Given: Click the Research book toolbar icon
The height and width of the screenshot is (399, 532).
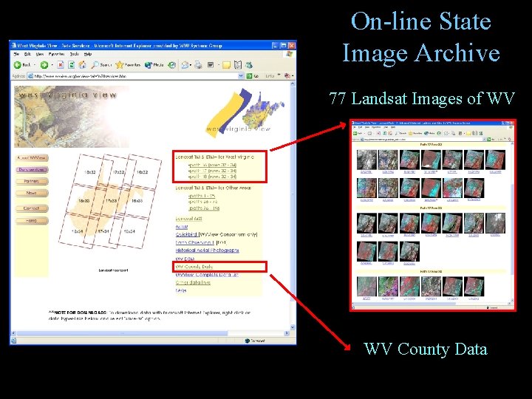Looking at the screenshot, I should click(x=238, y=65).
